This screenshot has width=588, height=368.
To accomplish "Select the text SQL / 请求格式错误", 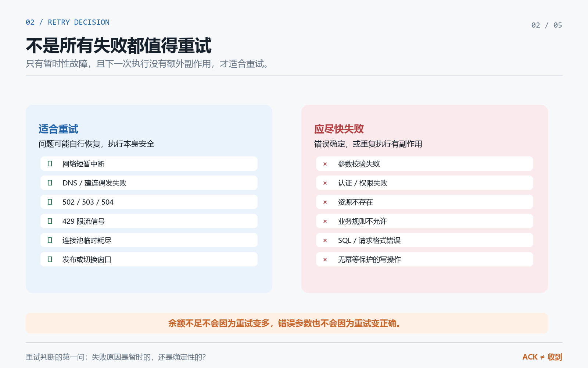I will coord(369,240).
